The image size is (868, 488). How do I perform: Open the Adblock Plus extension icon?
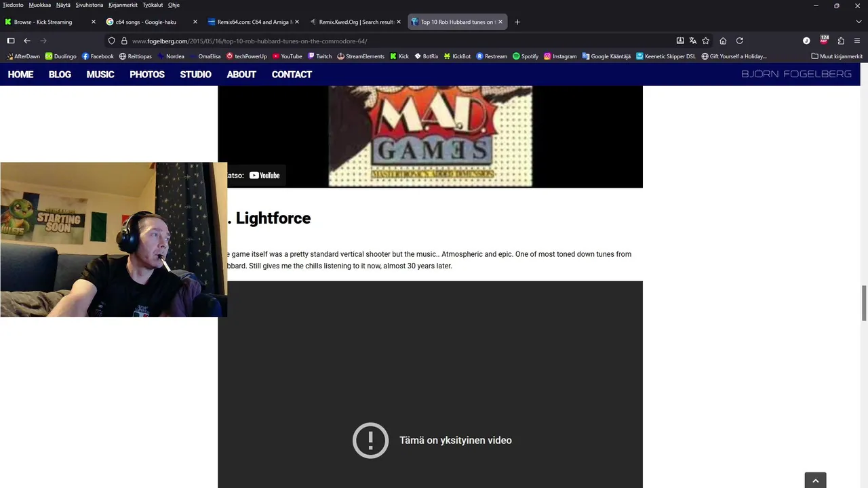point(824,40)
